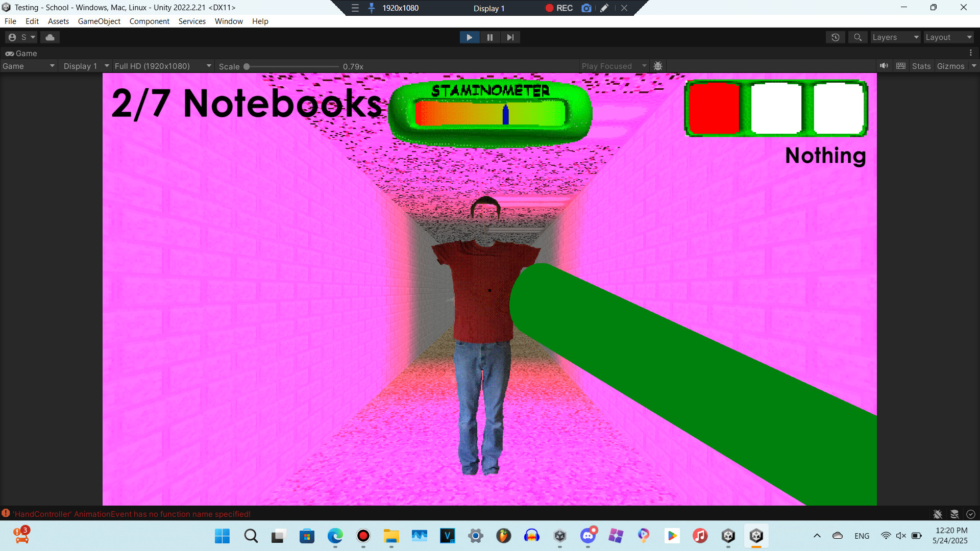
Task: Mute audio in the Game view
Action: [884, 66]
